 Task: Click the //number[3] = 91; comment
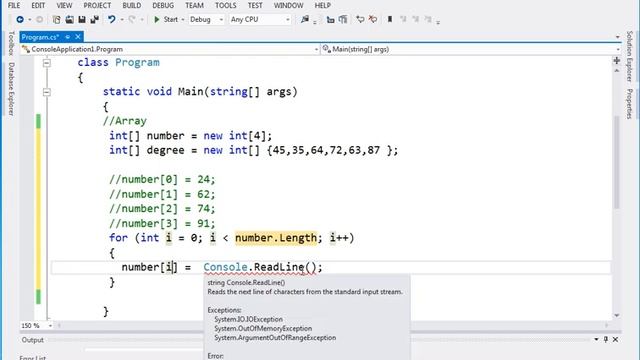pos(162,223)
